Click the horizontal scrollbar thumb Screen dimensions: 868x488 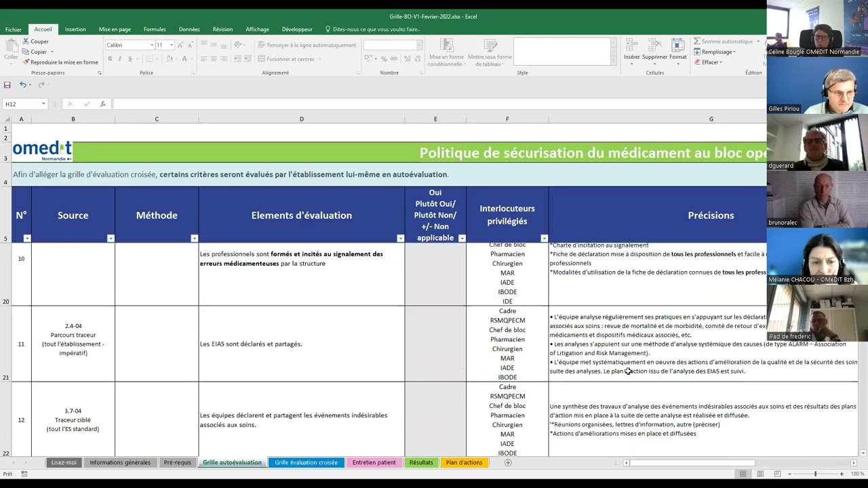tap(692, 463)
